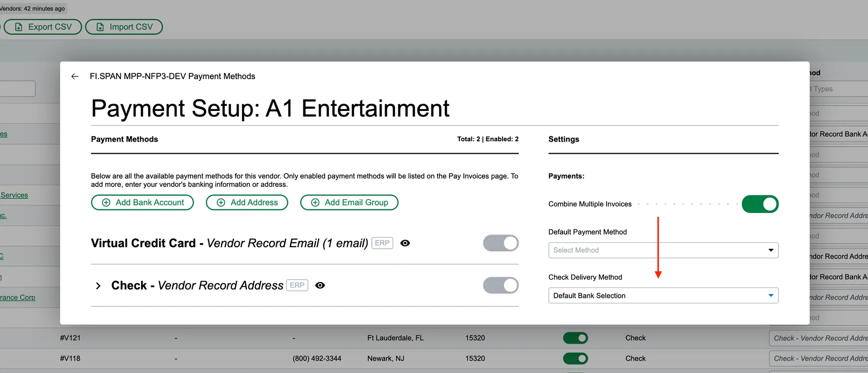Open the payment method dropdown in row #V118
Screen dimensions: 868x373
pyautogui.click(x=818, y=359)
